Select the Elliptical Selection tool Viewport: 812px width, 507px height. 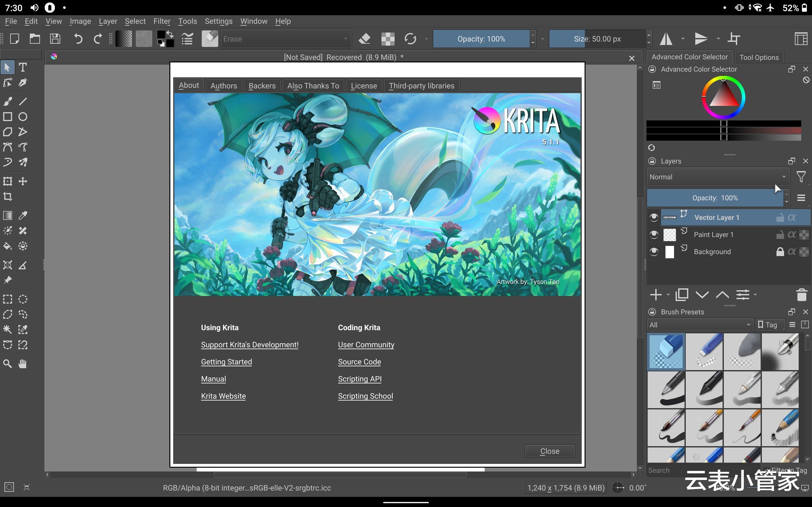[x=23, y=299]
